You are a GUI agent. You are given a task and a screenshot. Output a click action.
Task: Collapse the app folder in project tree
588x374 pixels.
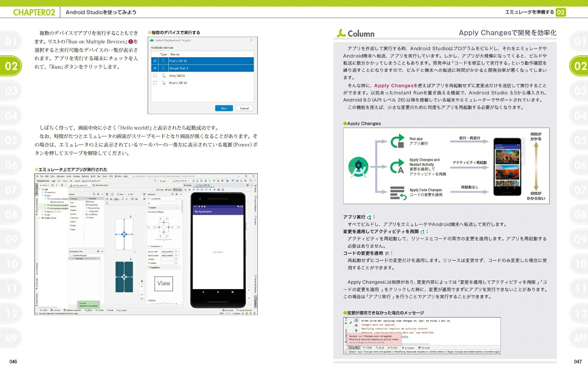click(40, 189)
